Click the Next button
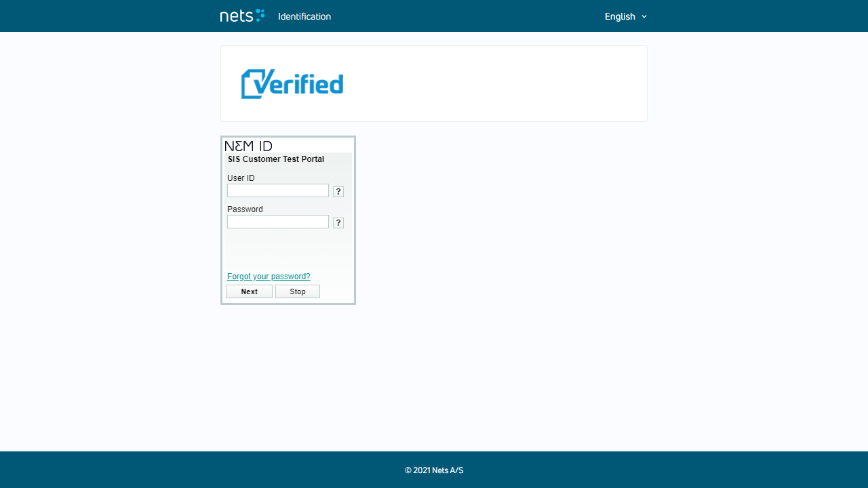This screenshot has height=488, width=868. coord(250,291)
